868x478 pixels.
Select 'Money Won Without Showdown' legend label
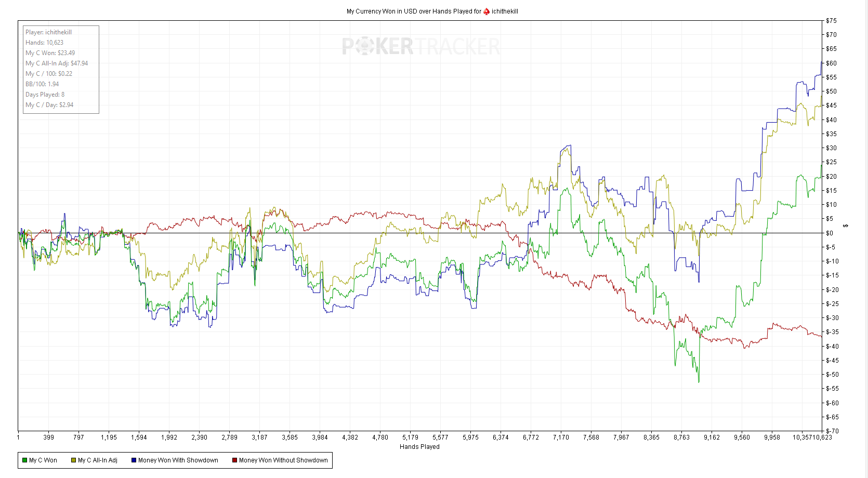point(283,460)
